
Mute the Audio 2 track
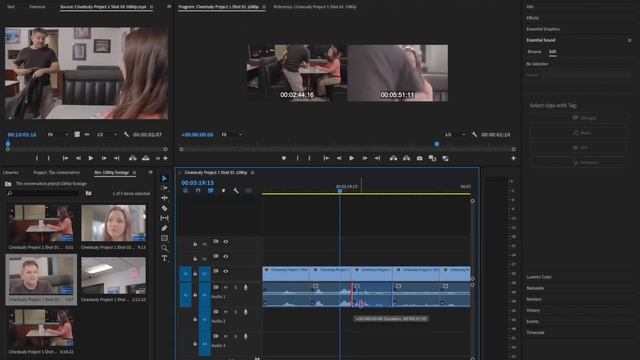(x=226, y=312)
